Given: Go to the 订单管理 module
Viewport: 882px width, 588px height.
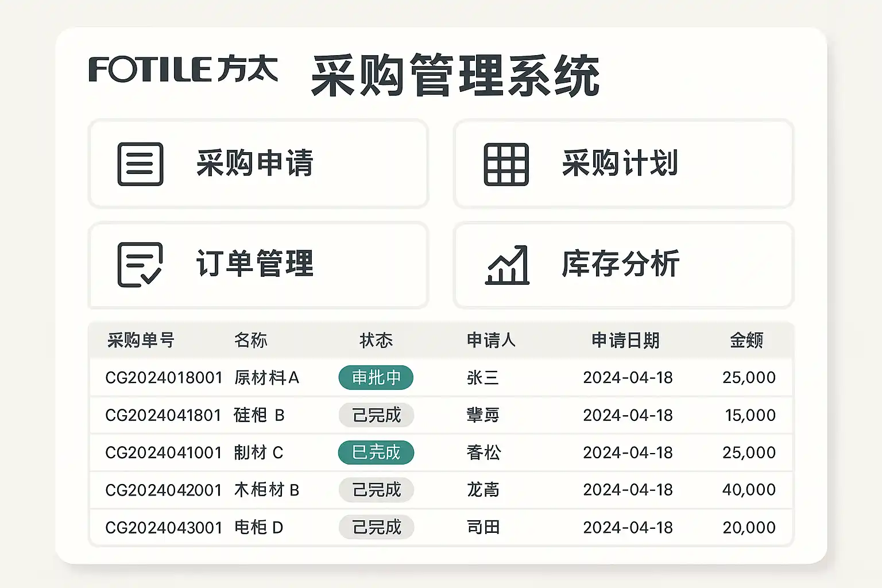Looking at the screenshot, I should 258,265.
